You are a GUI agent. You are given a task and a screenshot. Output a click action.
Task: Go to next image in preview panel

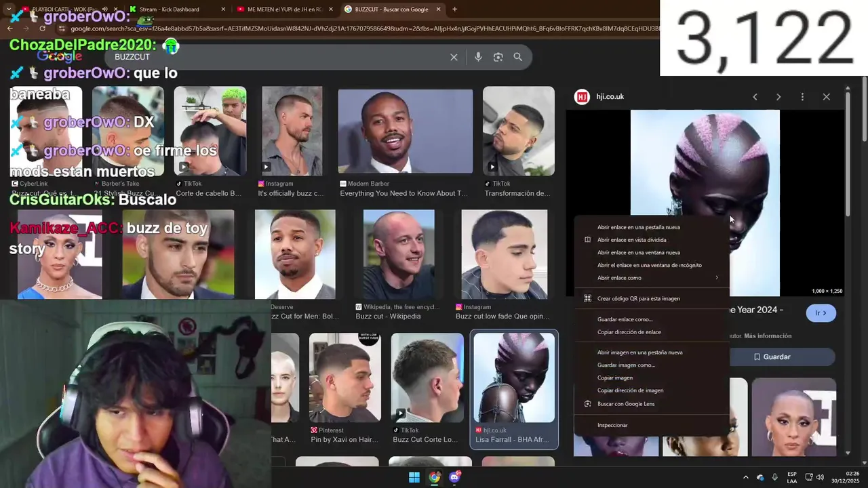coord(778,97)
